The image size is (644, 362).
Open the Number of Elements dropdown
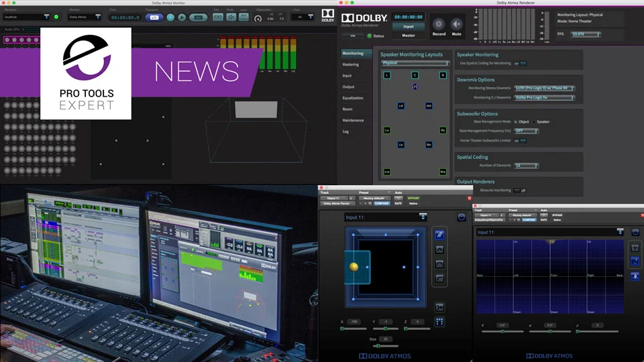[526, 166]
